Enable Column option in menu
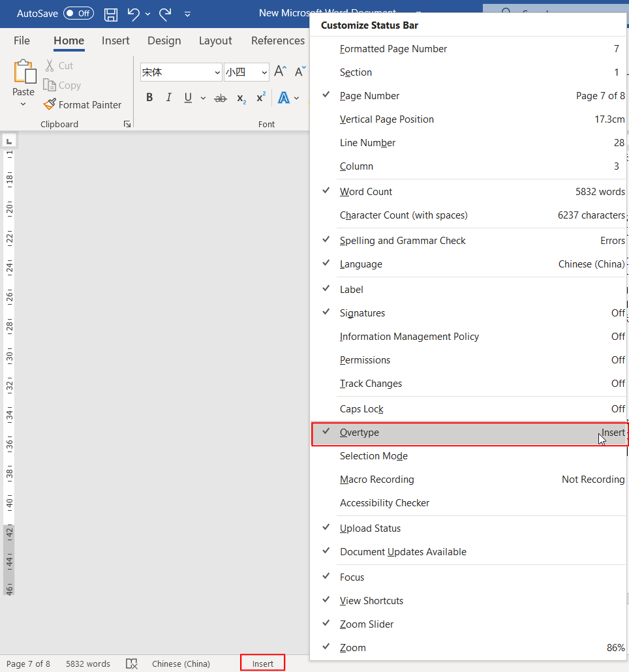 pos(468,166)
